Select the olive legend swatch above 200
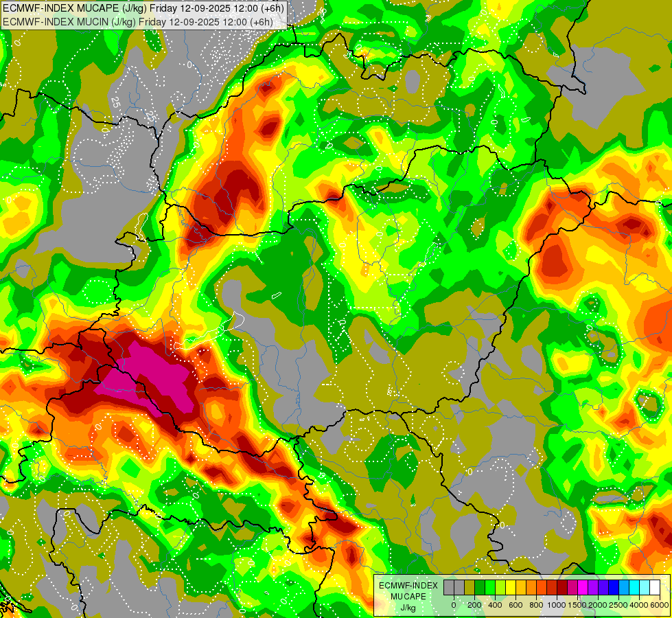 point(470,587)
